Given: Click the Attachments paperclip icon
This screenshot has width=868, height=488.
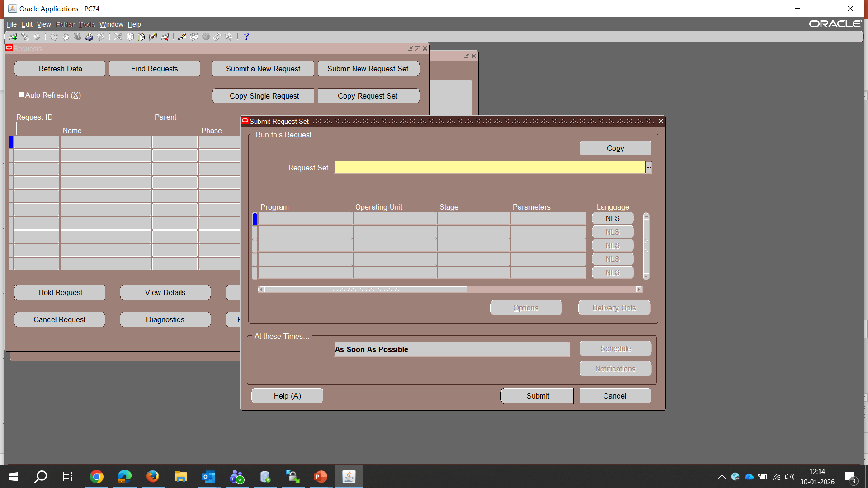Looking at the screenshot, I should [x=217, y=37].
